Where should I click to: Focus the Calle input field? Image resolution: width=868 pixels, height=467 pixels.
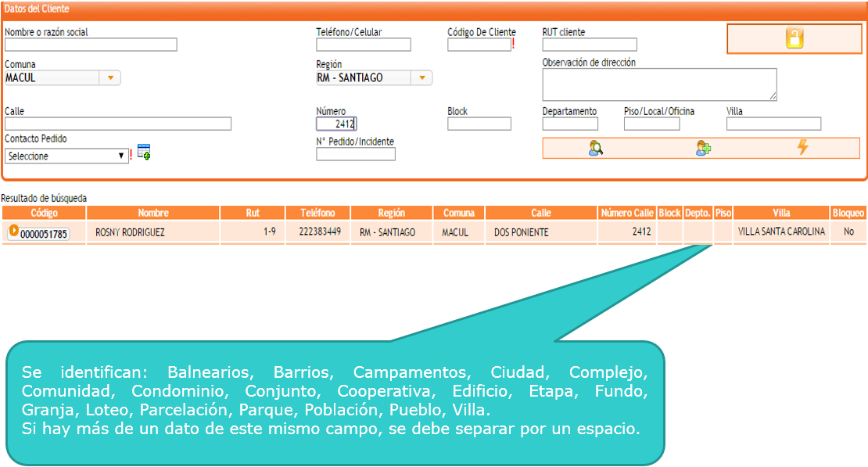tap(118, 124)
